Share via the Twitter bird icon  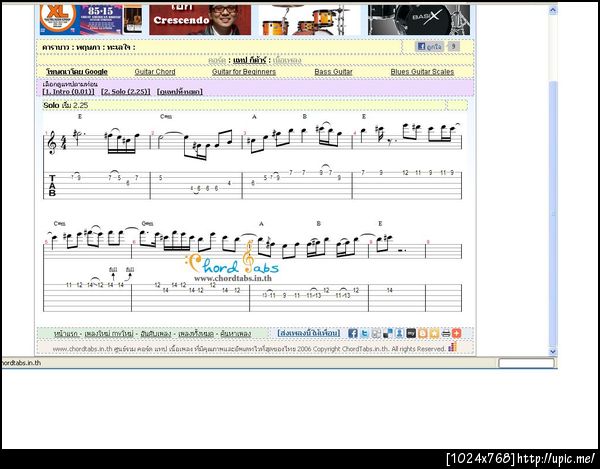pos(365,333)
